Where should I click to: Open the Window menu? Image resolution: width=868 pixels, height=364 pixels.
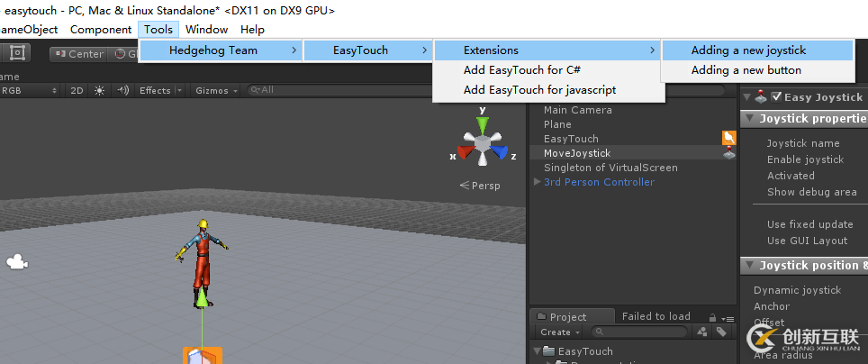coord(206,30)
